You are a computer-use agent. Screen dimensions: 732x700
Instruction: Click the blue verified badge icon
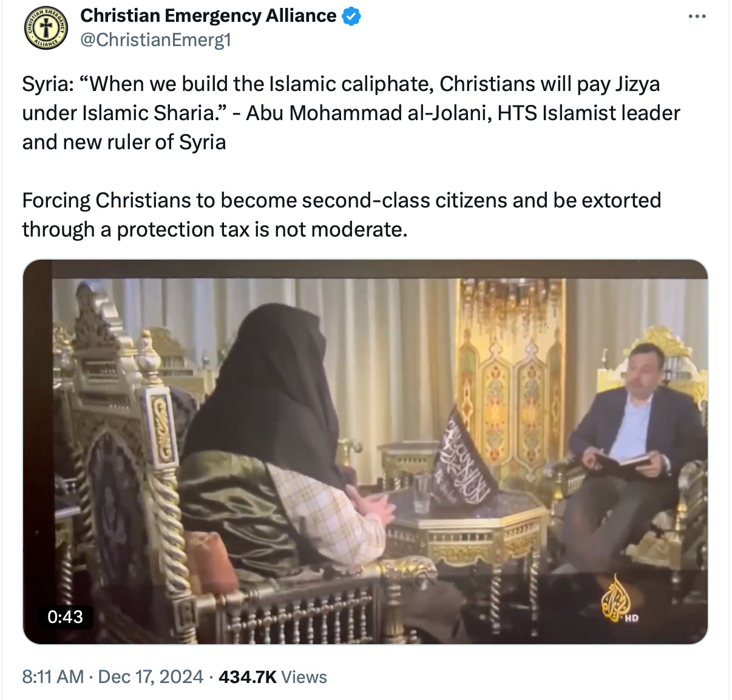pos(351,16)
